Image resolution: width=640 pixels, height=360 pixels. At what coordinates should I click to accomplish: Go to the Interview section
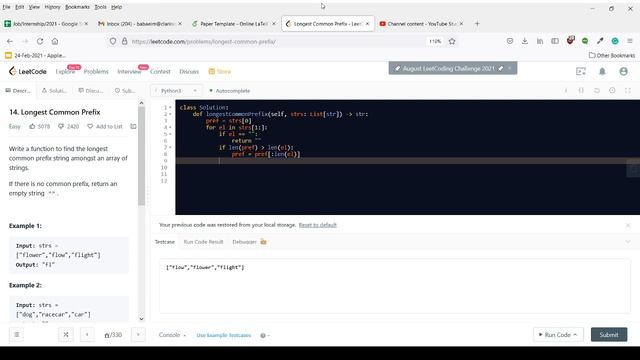point(129,71)
